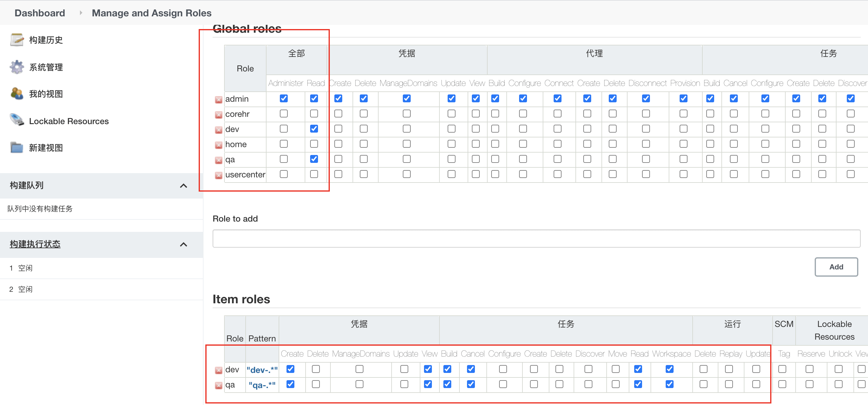Click the 我的视图 people icon
This screenshot has height=405, width=868.
pos(17,94)
